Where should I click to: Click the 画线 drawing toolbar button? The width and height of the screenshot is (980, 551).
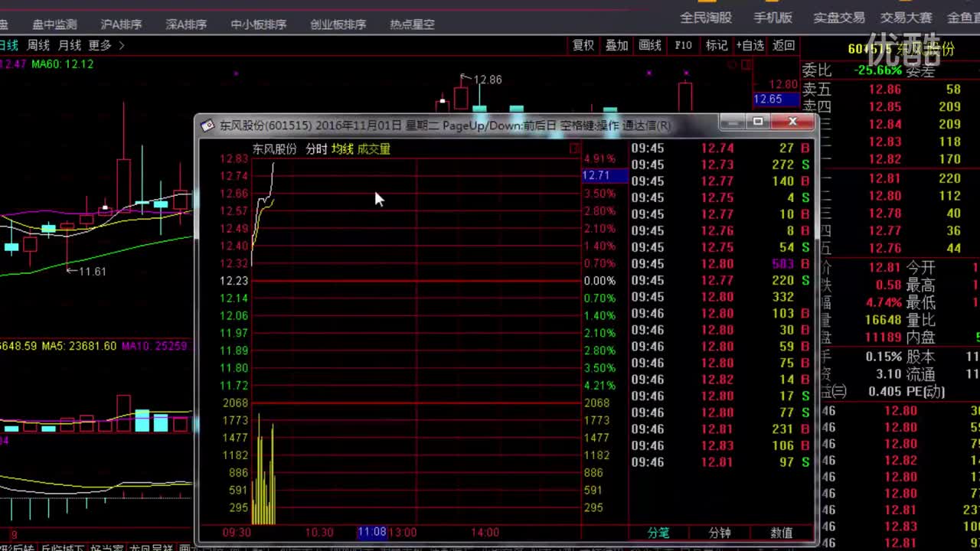point(650,46)
